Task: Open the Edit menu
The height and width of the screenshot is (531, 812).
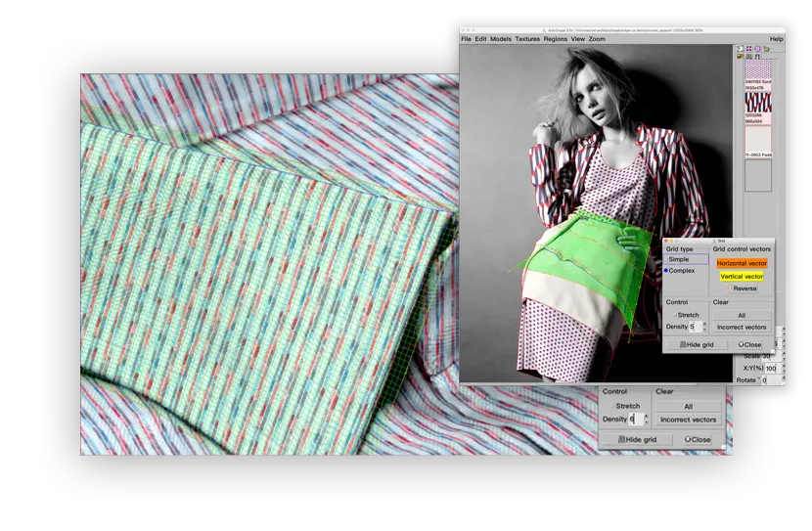Action: point(480,39)
